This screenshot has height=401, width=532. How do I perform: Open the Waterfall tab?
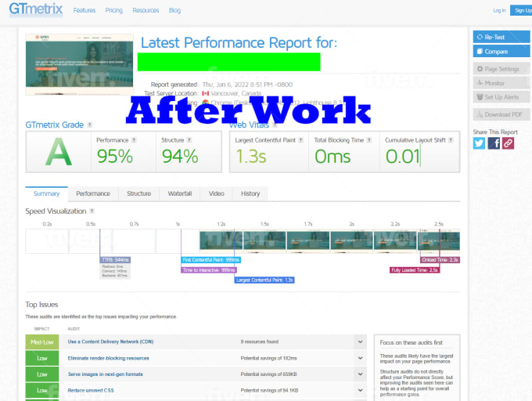click(180, 193)
